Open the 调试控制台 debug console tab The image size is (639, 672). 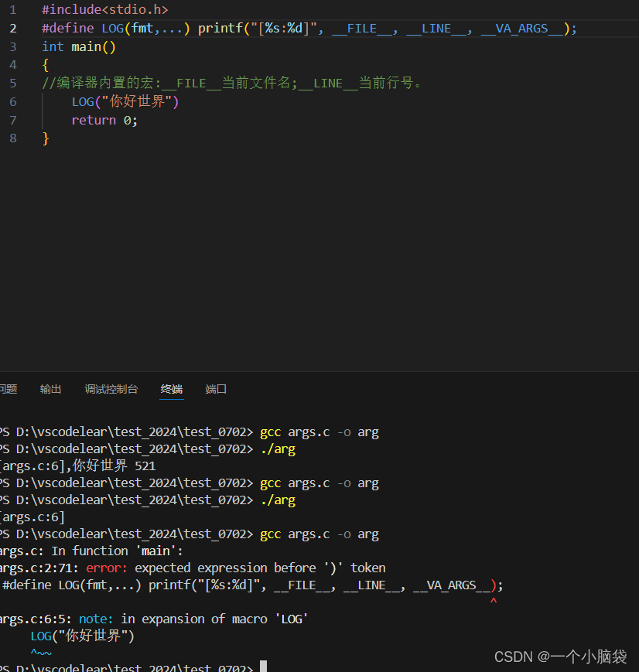[111, 389]
